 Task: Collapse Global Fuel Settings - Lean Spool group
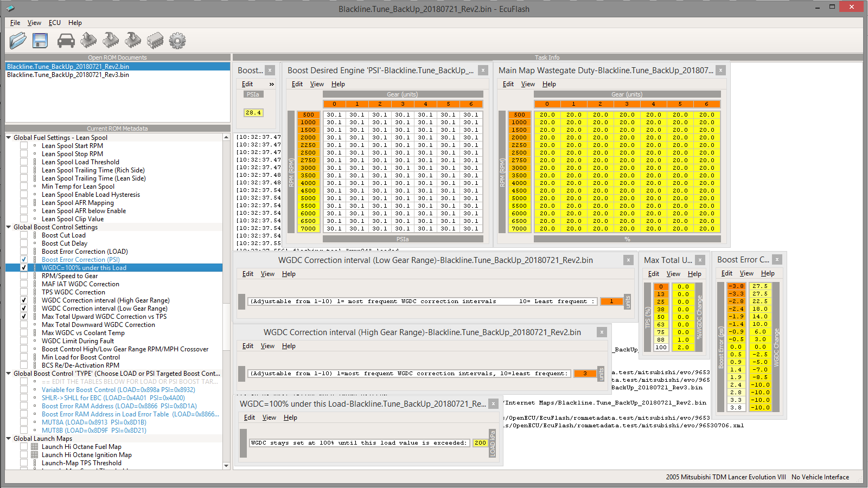(x=9, y=138)
